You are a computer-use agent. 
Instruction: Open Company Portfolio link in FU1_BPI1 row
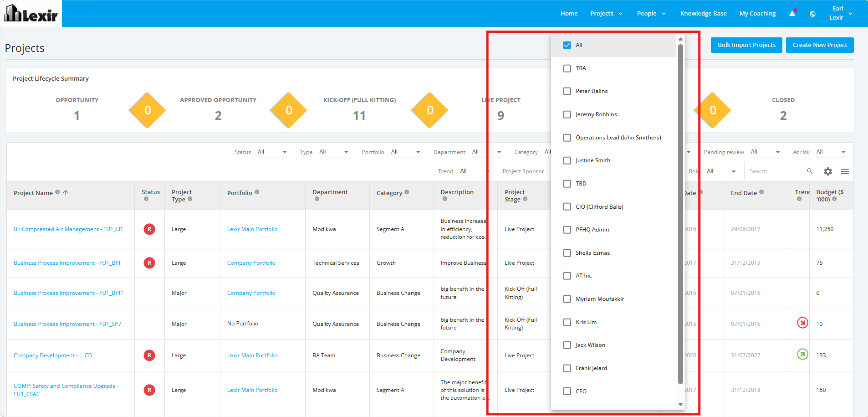tap(251, 293)
